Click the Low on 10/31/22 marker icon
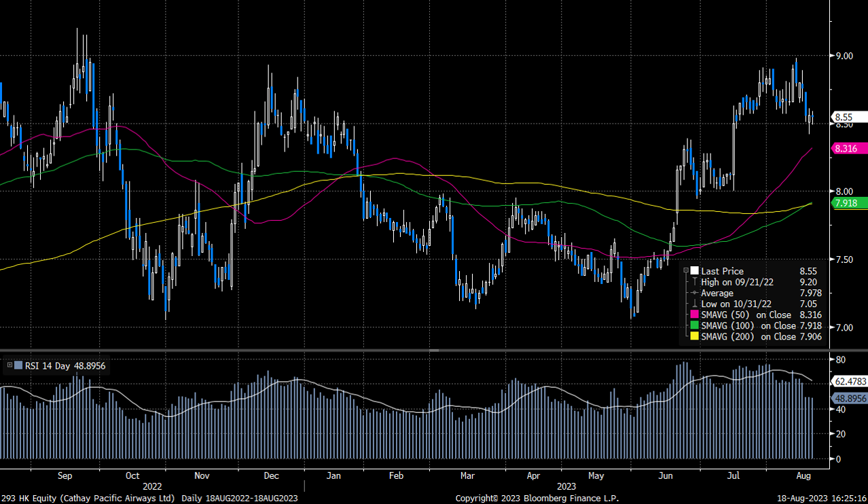Screen dimensions: 868x504 coord(695,304)
